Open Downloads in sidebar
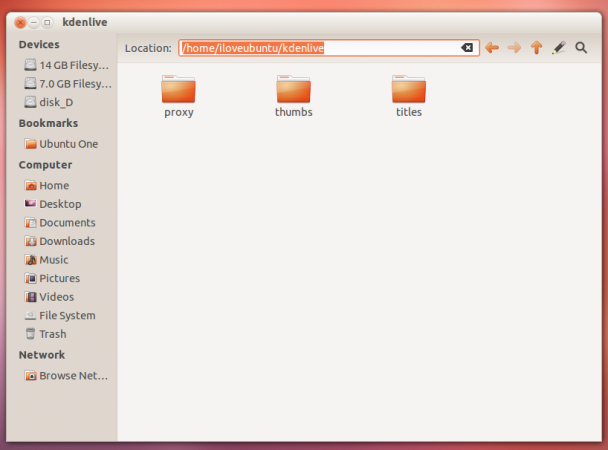This screenshot has width=608, height=450. (60, 241)
